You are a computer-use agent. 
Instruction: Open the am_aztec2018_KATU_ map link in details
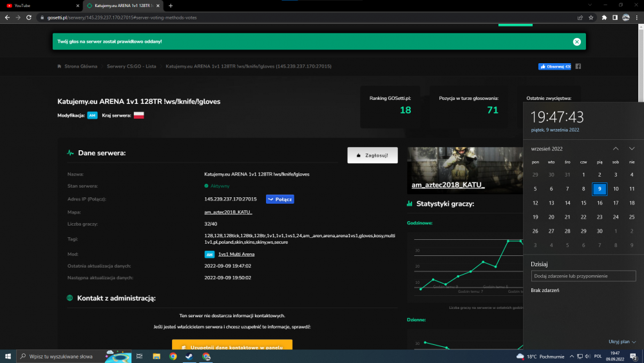(x=228, y=212)
